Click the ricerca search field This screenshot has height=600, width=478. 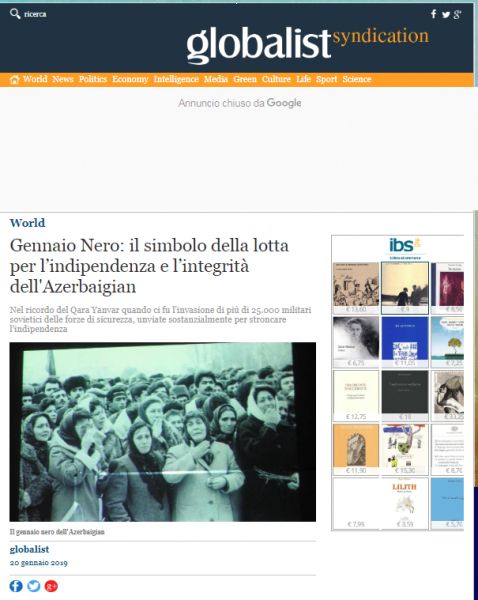point(35,14)
